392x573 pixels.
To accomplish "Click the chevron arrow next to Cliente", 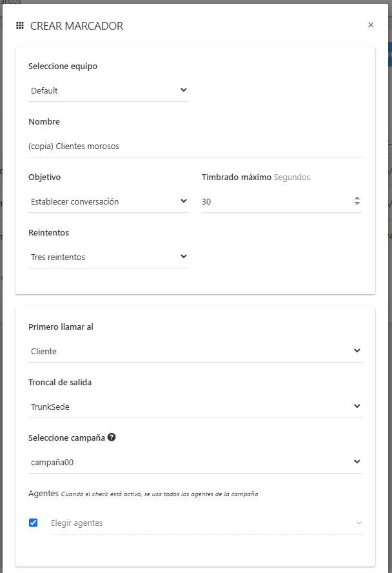I will [357, 350].
